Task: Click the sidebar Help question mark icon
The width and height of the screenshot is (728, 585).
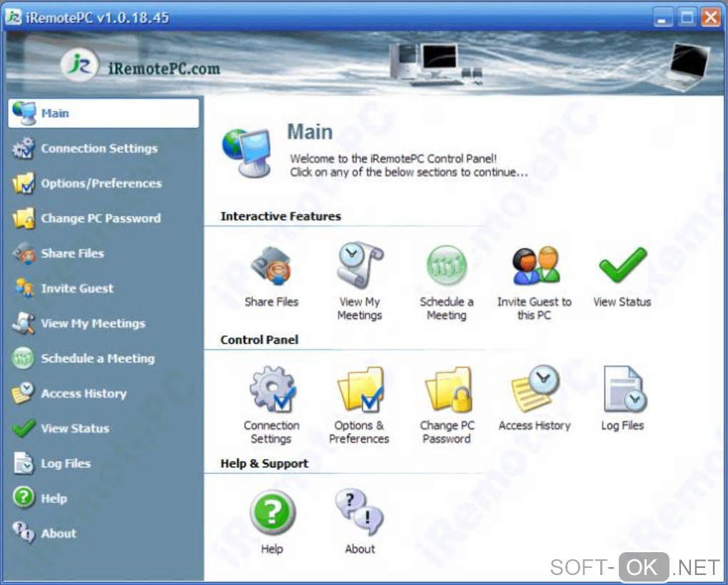Action: 24,497
